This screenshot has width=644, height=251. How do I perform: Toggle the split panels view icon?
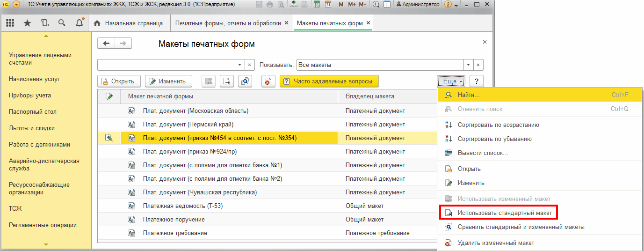click(387, 4)
